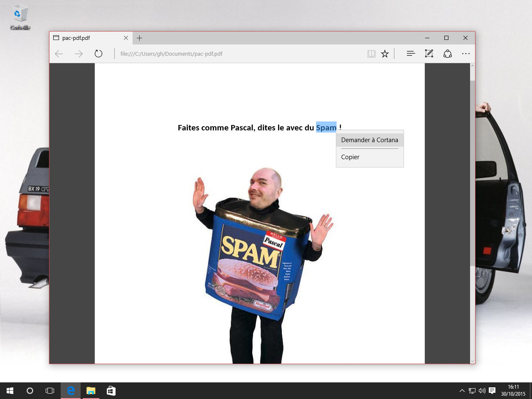Open Cortana search circle on taskbar

tap(30, 391)
